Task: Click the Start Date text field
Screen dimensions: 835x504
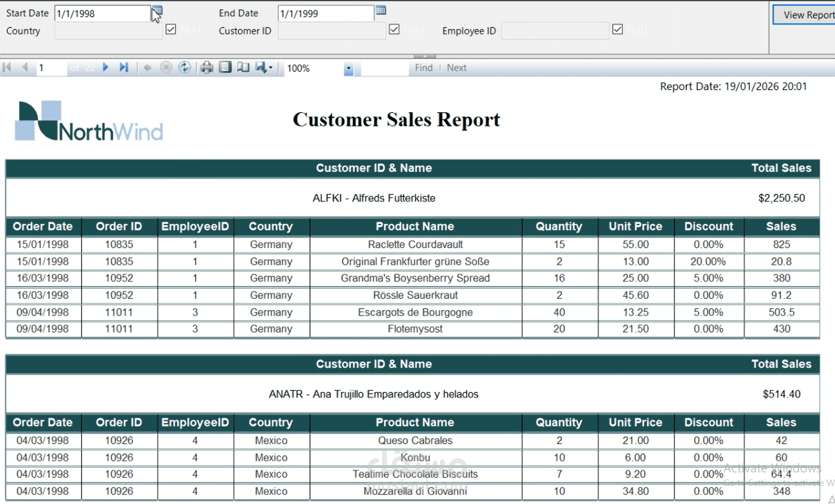Action: pyautogui.click(x=102, y=14)
